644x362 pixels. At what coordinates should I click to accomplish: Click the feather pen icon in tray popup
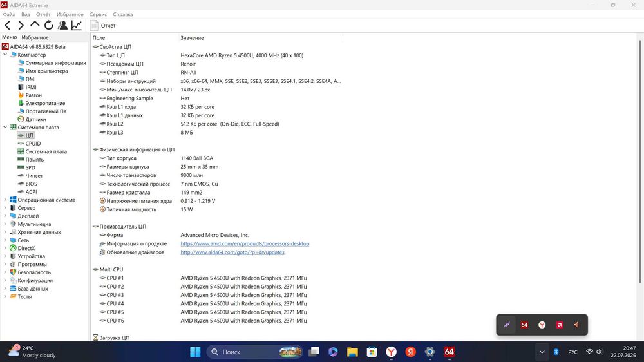click(507, 325)
